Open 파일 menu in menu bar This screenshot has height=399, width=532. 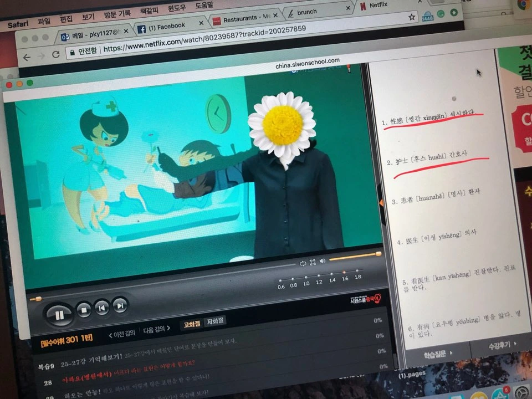point(44,22)
